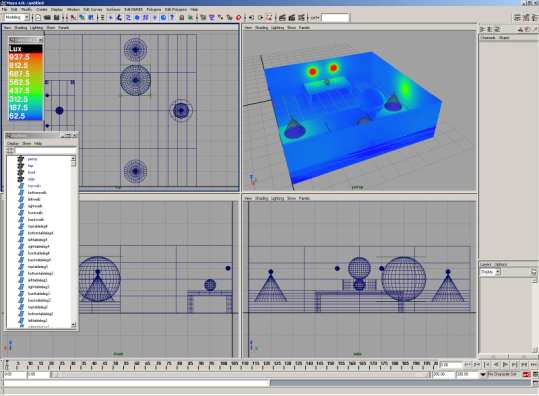Select the select-by-component mode icon

[91, 18]
